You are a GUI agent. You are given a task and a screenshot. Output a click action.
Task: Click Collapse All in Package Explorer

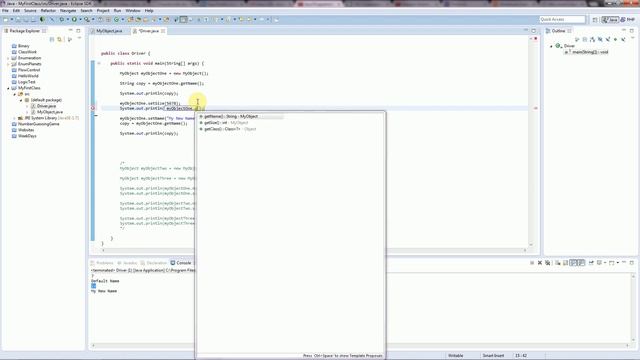coord(52,39)
